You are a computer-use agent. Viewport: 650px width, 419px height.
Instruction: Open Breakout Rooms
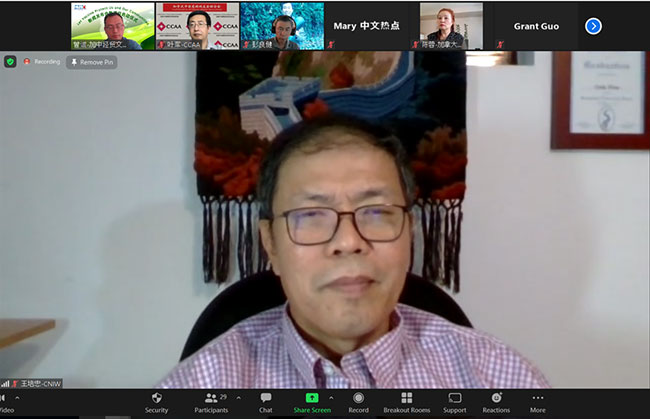click(x=407, y=403)
